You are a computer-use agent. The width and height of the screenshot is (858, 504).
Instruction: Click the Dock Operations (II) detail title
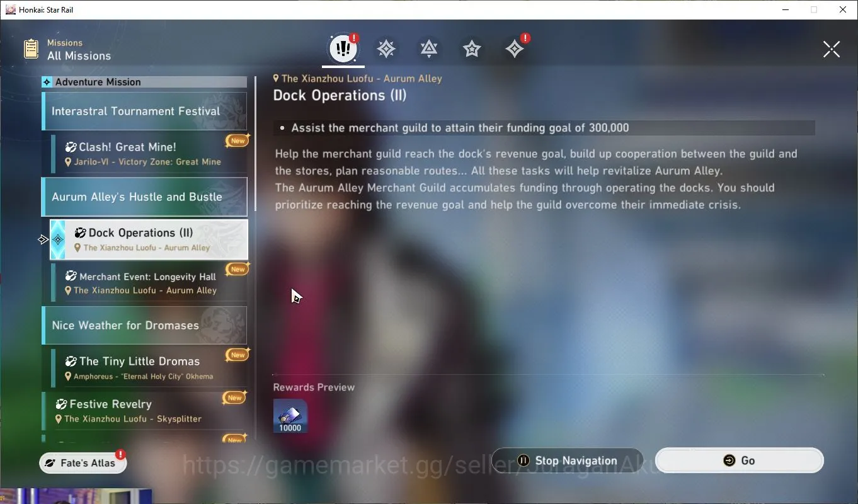(x=340, y=96)
